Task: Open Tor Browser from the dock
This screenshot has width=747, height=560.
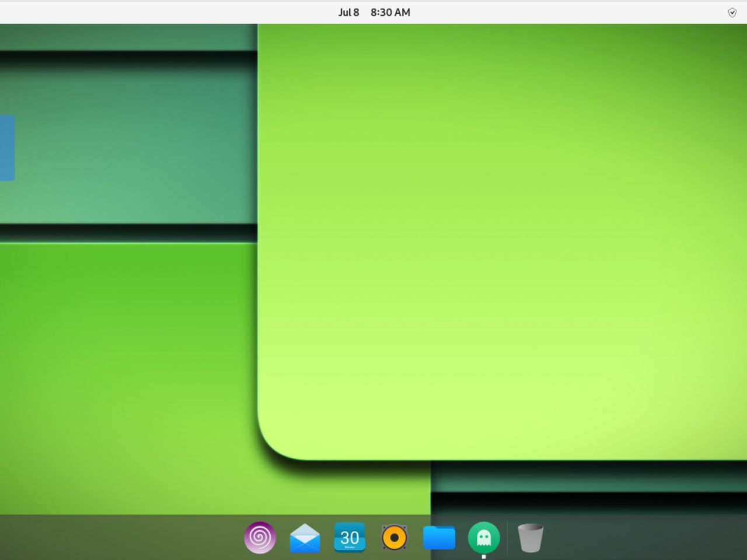Action: pos(260,537)
